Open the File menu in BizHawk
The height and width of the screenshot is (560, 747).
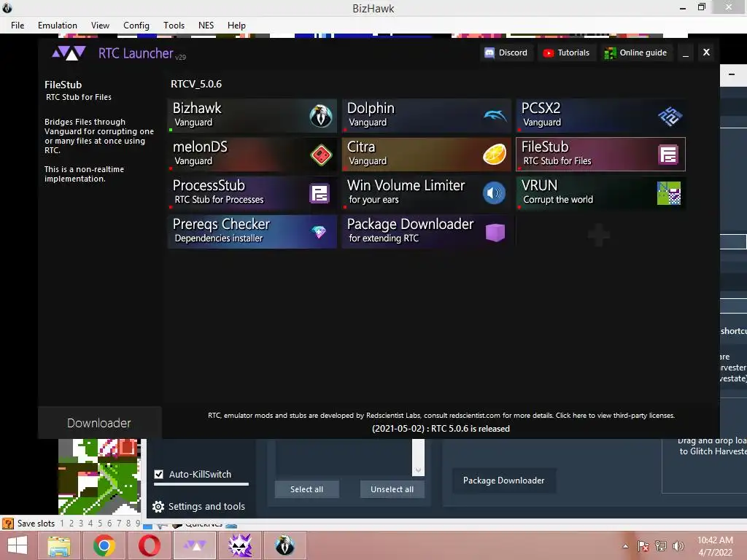click(18, 26)
